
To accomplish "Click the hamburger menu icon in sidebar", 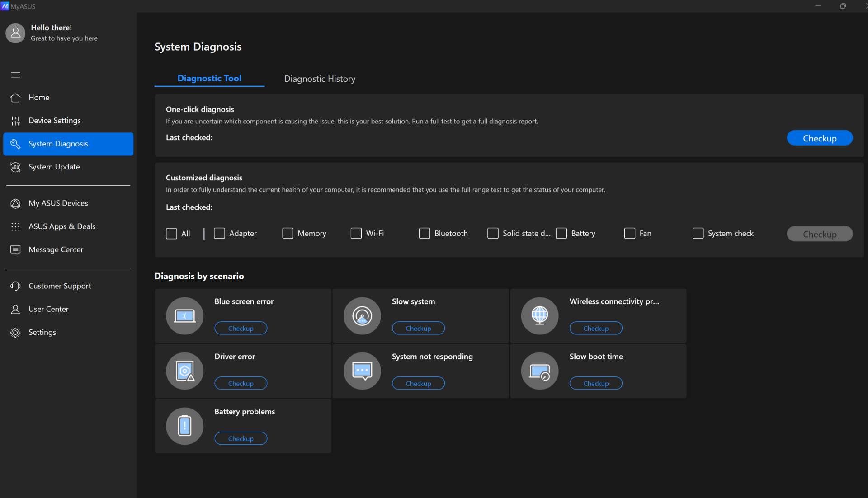I will [15, 75].
